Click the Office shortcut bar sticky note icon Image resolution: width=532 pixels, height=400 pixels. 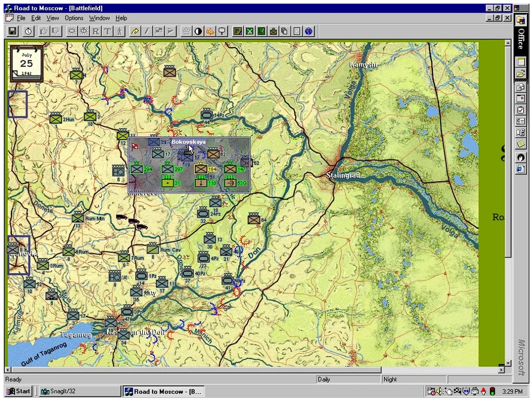tap(521, 144)
